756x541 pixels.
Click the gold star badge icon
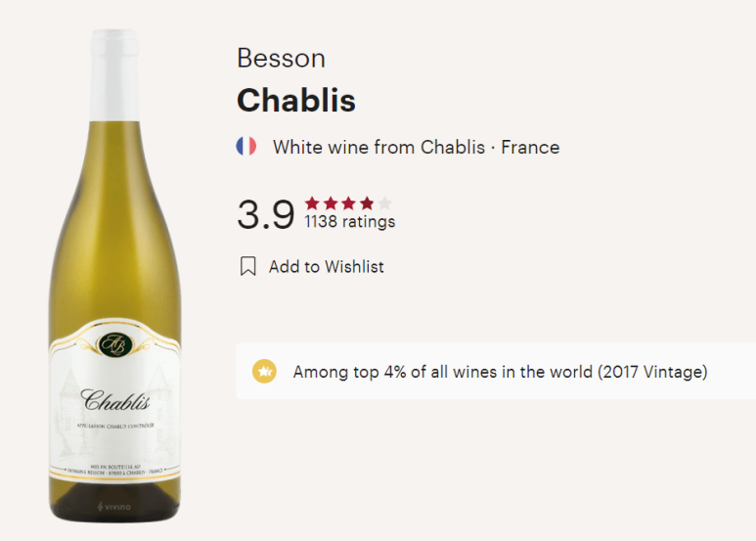[264, 372]
